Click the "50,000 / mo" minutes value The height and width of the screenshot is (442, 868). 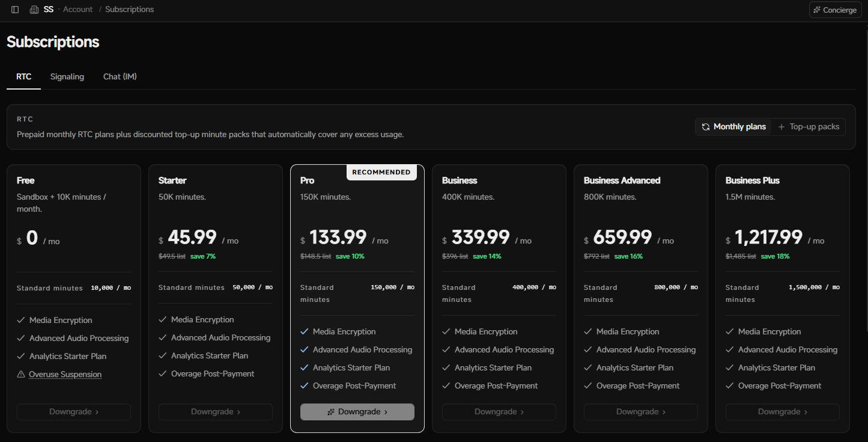tap(252, 287)
